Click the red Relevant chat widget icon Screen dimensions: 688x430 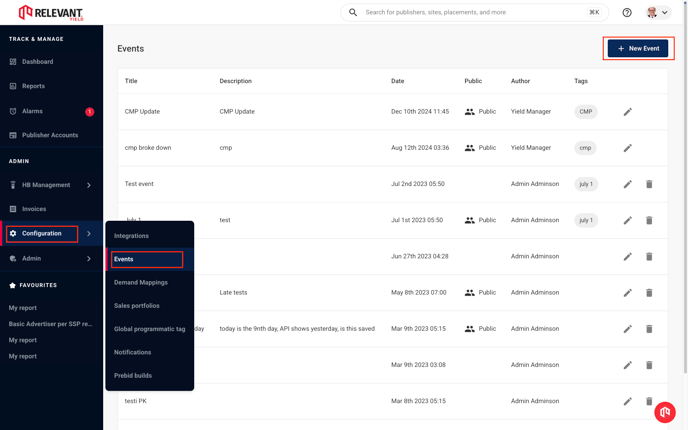[x=665, y=412]
